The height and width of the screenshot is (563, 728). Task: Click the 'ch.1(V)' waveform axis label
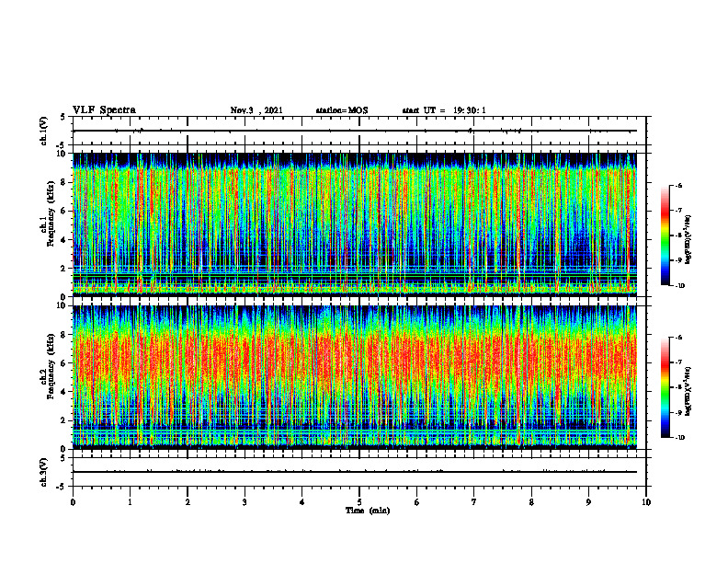[43, 131]
